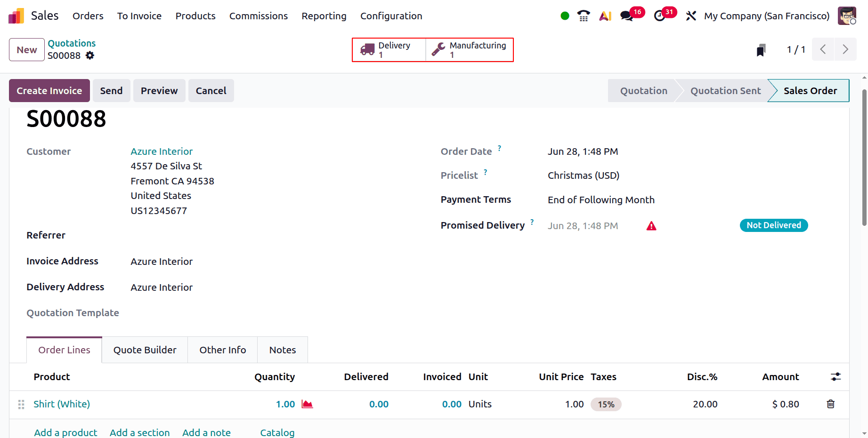The image size is (868, 438).
Task: Switch to the Quote Builder tab
Action: pyautogui.click(x=145, y=350)
